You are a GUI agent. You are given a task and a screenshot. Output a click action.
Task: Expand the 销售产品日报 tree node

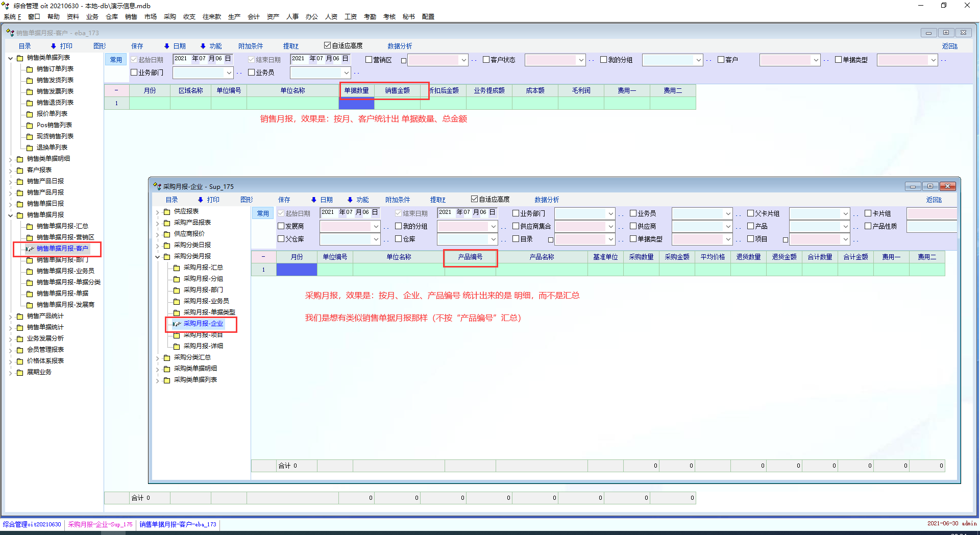tap(10, 181)
